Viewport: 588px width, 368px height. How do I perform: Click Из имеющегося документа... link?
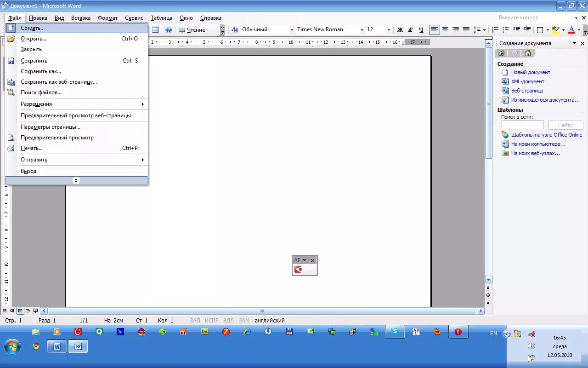pos(545,100)
